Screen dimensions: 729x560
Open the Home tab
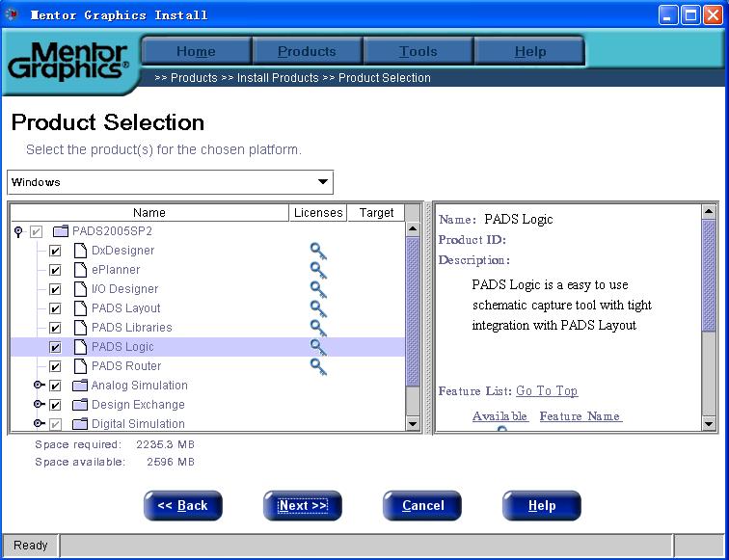[196, 51]
